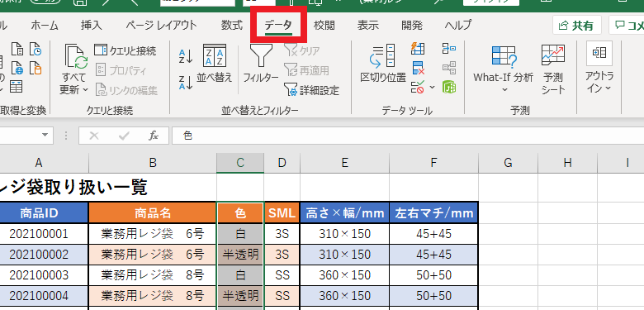Click the Flash Fill lightning icon
The image size is (644, 310).
(x=418, y=49)
